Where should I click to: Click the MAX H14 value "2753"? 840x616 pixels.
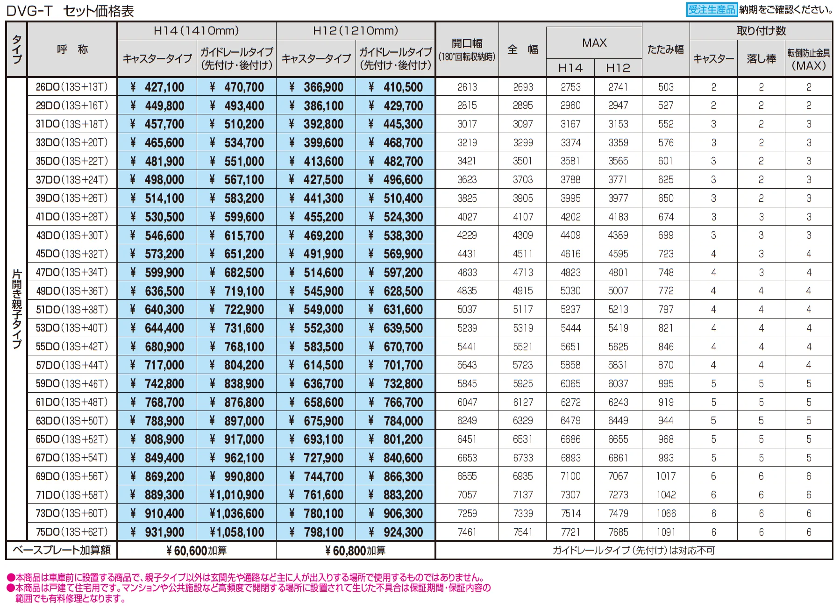tap(570, 87)
